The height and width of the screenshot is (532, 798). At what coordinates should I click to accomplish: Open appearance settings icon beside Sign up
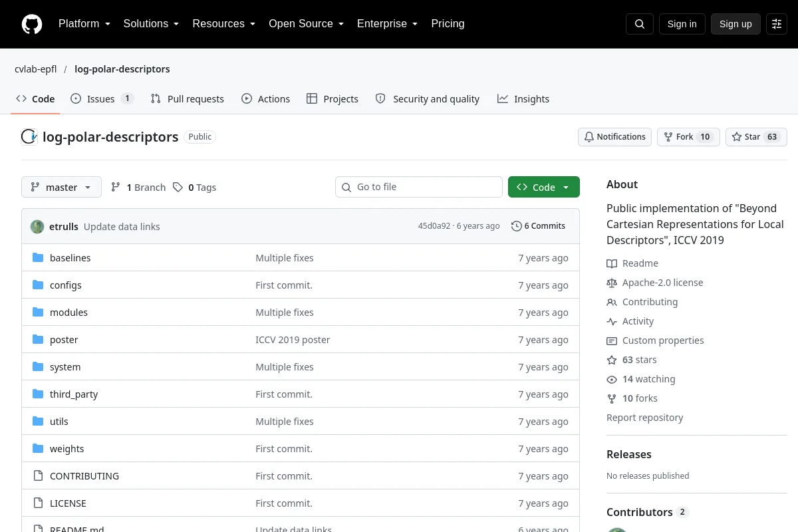(x=777, y=24)
